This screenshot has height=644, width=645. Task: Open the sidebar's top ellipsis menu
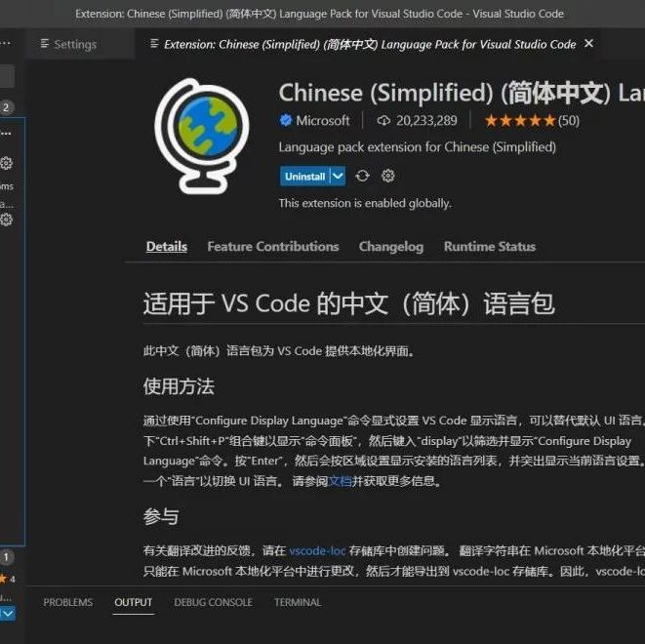pyautogui.click(x=6, y=43)
